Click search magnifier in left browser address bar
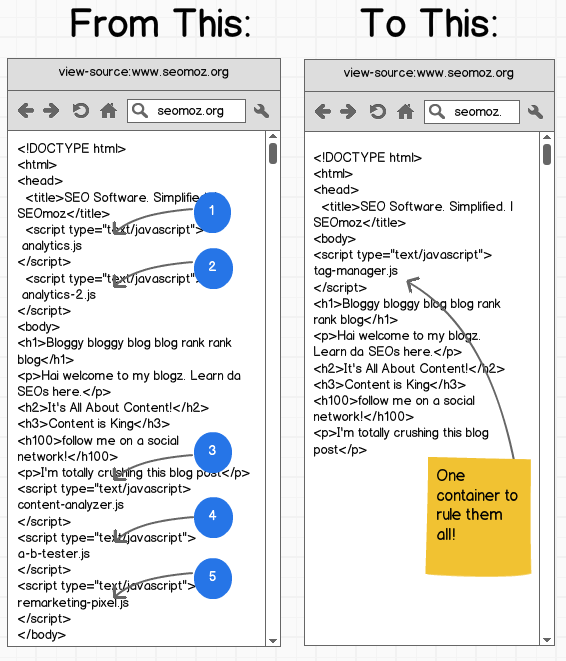Screen dimensions: 566x661 coord(139,111)
